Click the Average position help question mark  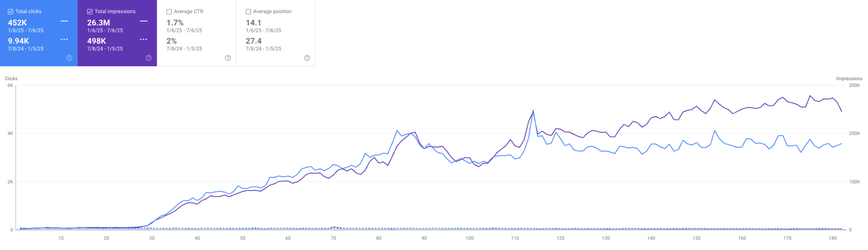[x=307, y=58]
